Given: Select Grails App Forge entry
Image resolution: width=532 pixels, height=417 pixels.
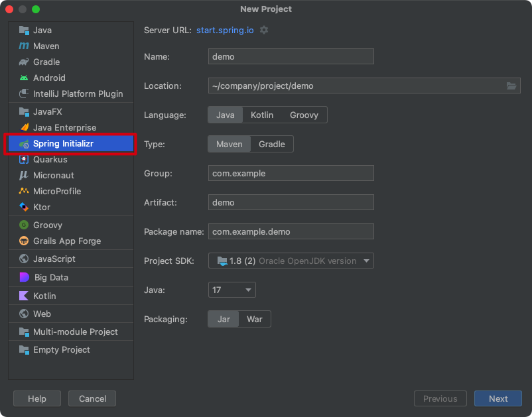Looking at the screenshot, I should (x=71, y=241).
